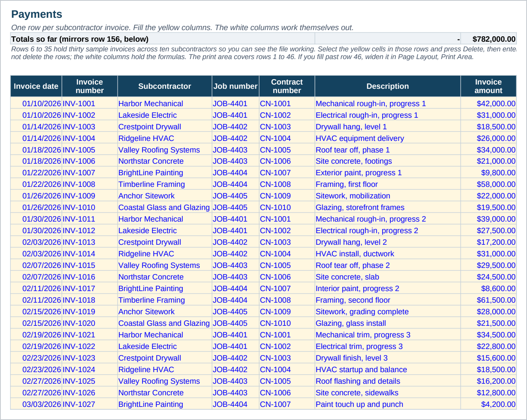The image size is (527, 420).
Task: Select 'Glazing, storefront frames' description cell
Action: (x=388, y=207)
